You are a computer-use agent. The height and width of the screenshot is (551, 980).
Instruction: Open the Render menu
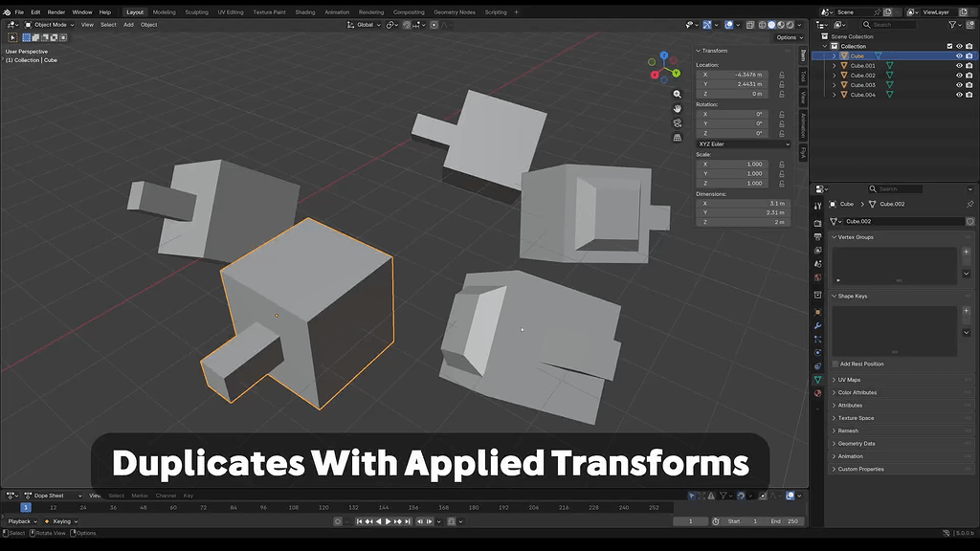56,11
